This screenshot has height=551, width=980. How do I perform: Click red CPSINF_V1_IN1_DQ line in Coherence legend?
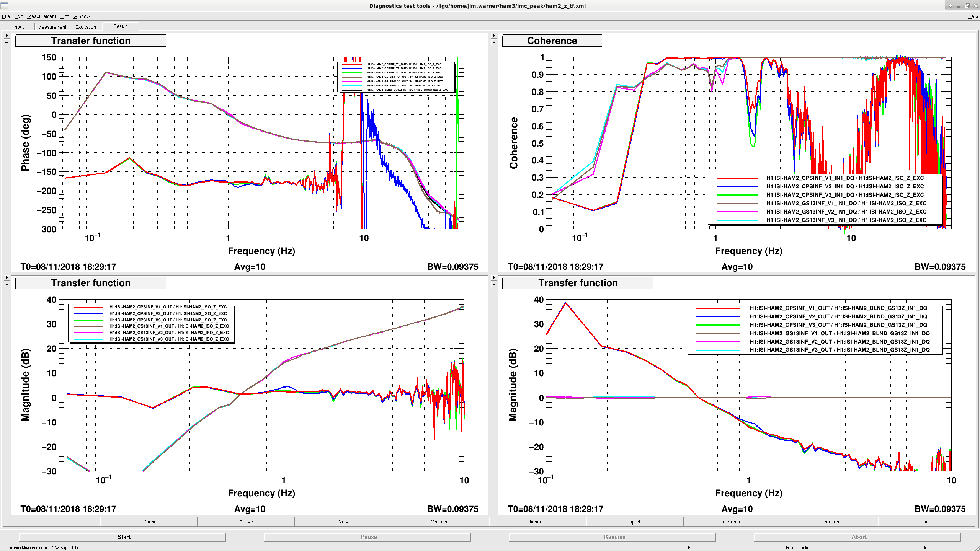click(737, 178)
